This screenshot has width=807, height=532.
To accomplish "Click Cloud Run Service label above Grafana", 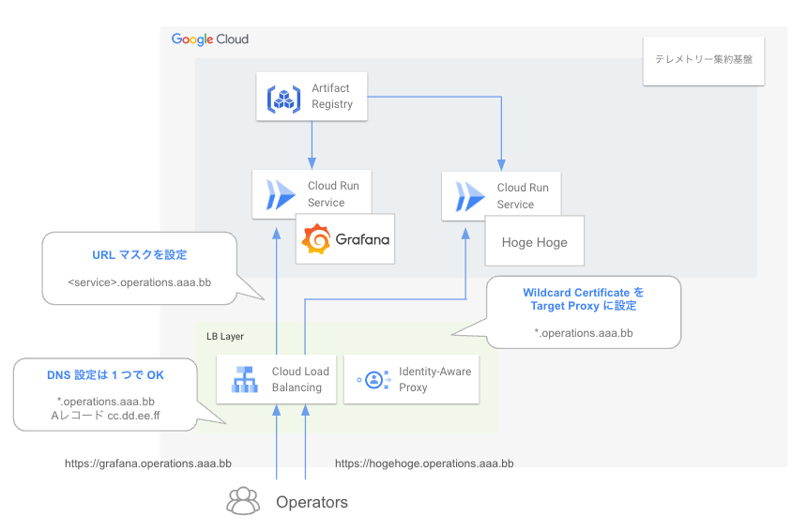I will coord(333,194).
